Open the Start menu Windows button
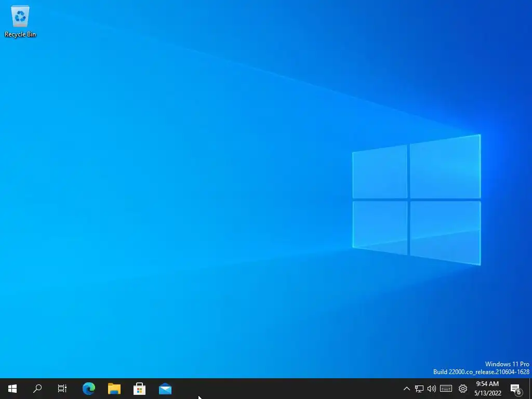This screenshot has height=399, width=532. click(12, 389)
